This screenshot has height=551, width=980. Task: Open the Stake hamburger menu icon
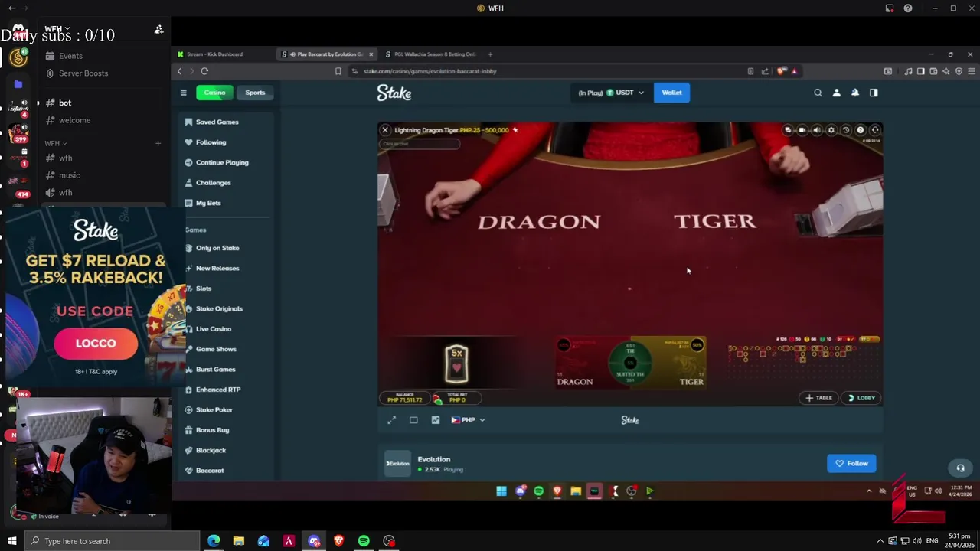coord(183,93)
